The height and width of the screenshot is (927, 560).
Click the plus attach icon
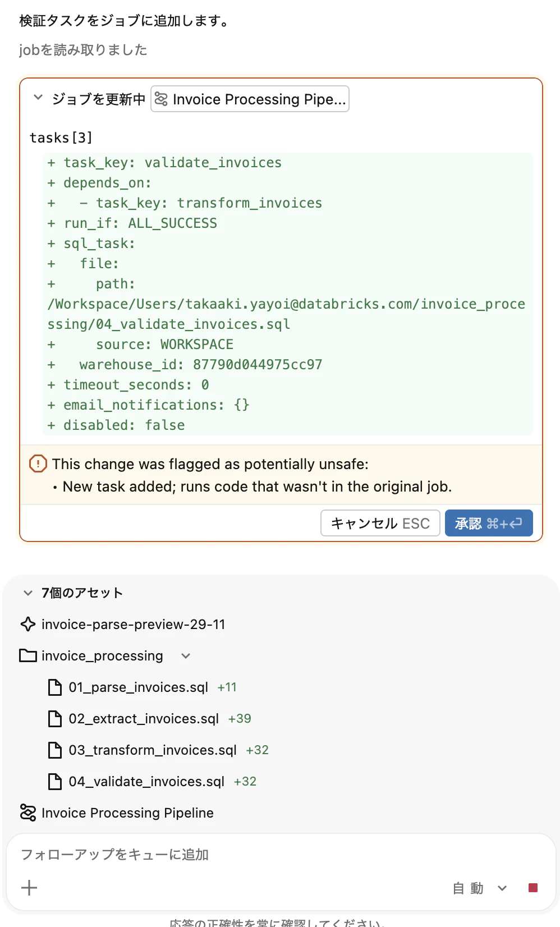coord(29,888)
